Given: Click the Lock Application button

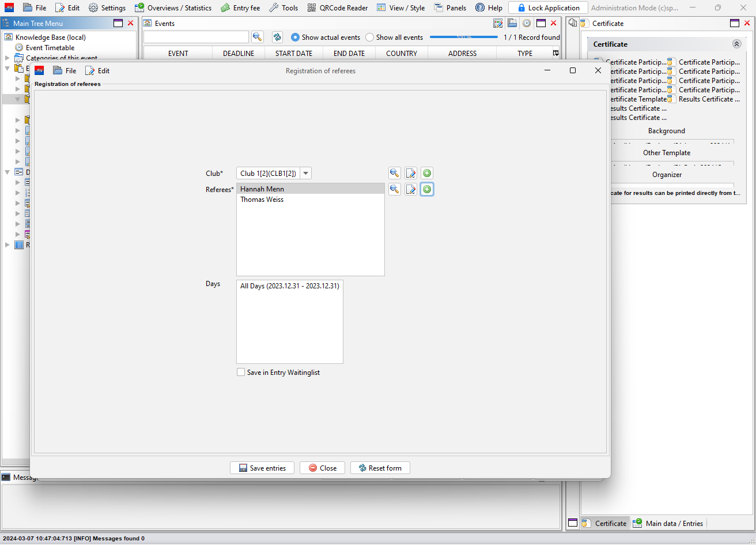Looking at the screenshot, I should click(548, 7).
